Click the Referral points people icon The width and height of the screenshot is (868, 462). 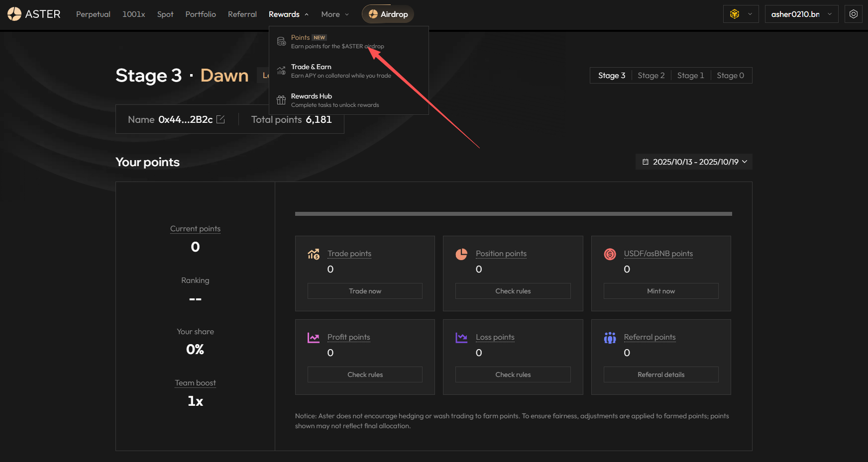(610, 338)
